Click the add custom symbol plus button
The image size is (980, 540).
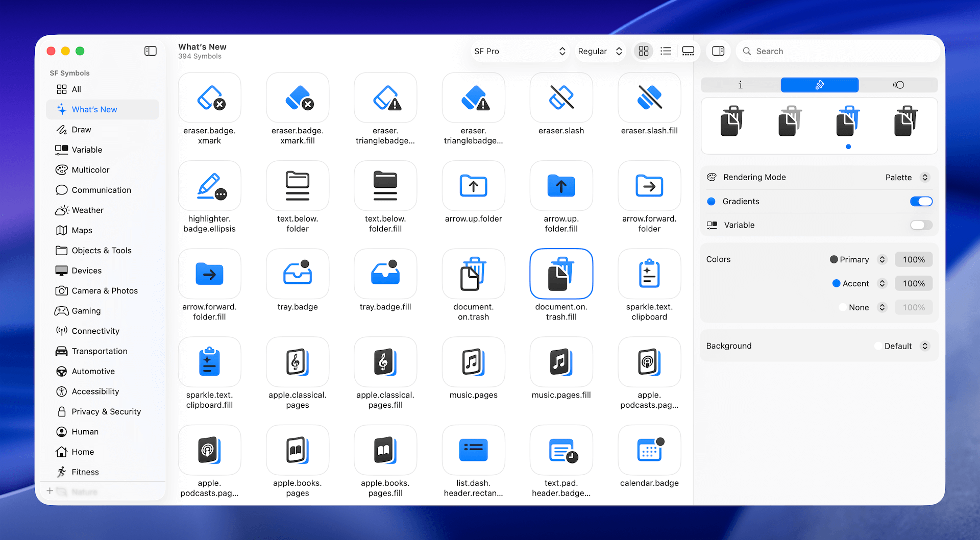pos(50,490)
